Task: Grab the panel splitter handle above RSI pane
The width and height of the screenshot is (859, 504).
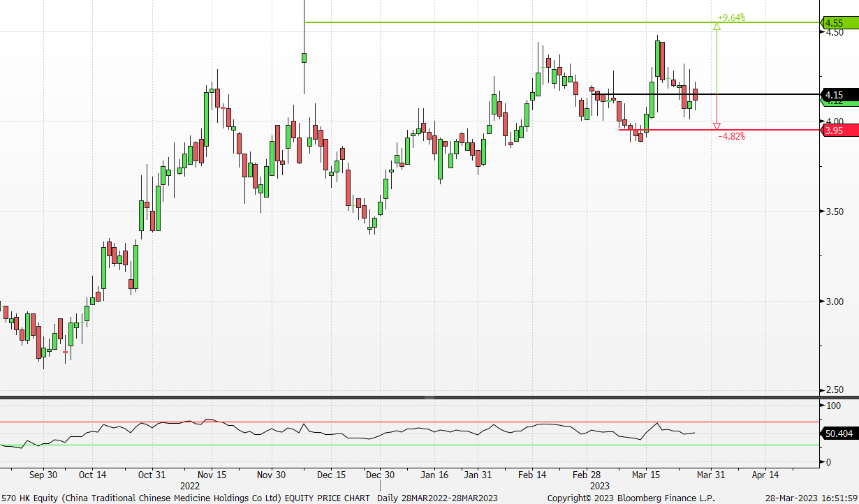Action: click(429, 397)
